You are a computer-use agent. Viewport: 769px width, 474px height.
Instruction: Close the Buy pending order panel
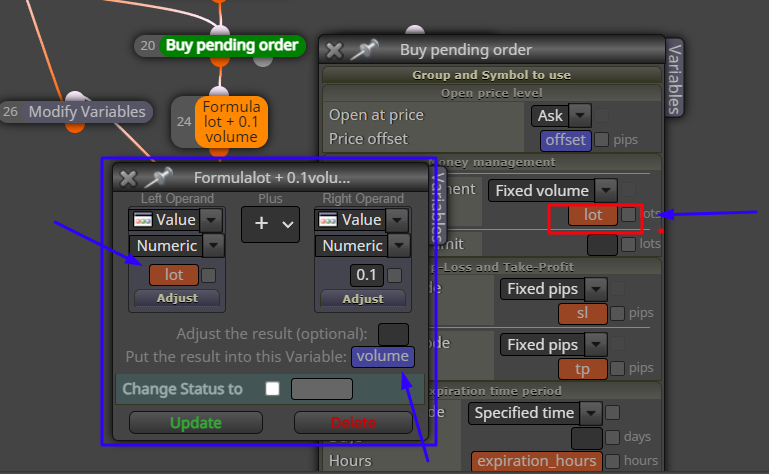pyautogui.click(x=334, y=50)
